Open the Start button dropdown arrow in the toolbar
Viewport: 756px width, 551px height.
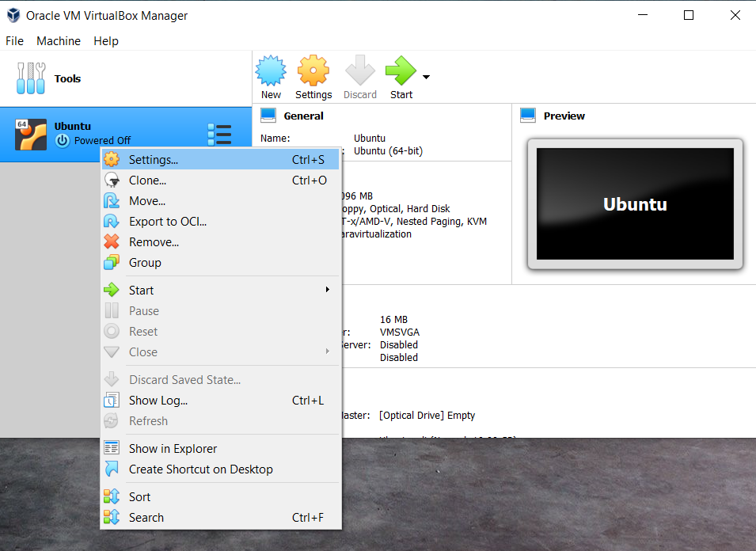coord(426,77)
